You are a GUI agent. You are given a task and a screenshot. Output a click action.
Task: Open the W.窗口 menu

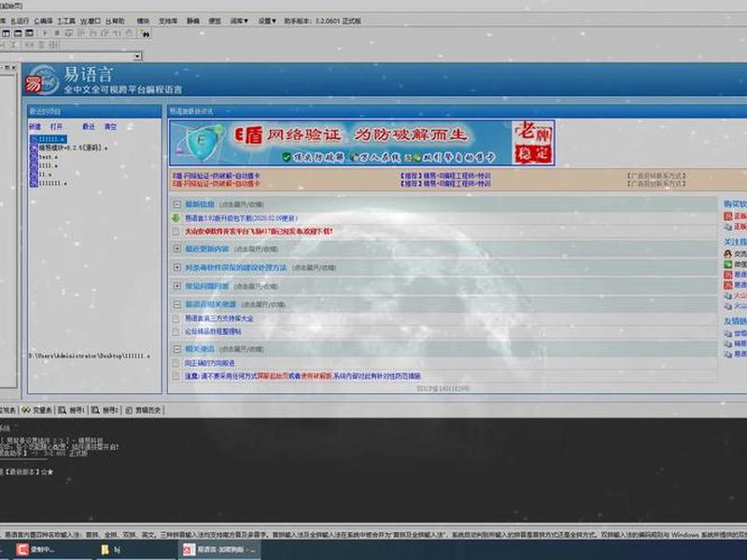click(x=91, y=21)
